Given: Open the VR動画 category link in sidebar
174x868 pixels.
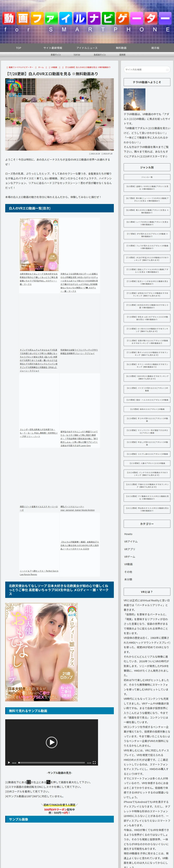Looking at the screenshot, I should [x=128, y=564].
